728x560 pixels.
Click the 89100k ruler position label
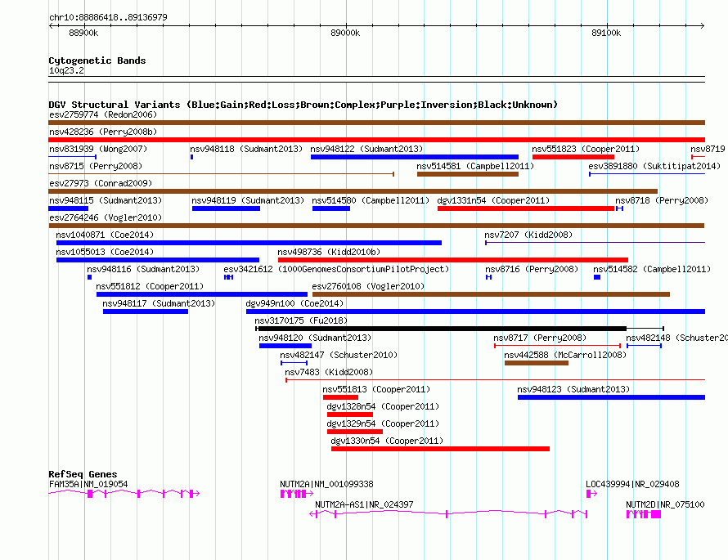tap(606, 33)
